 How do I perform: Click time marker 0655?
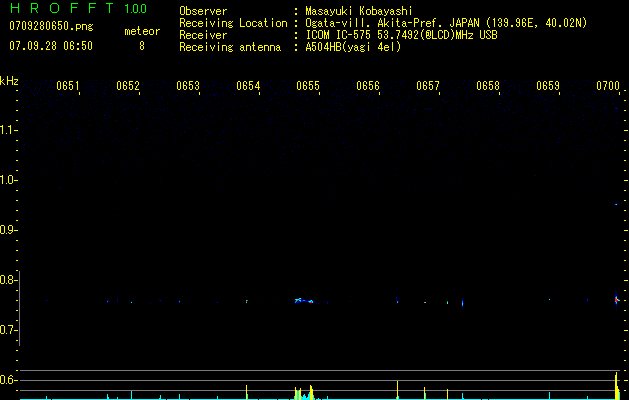click(308, 86)
